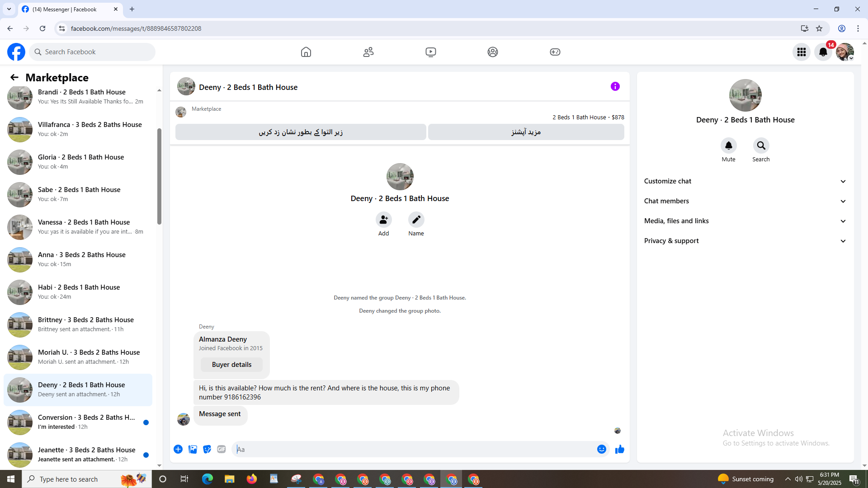This screenshot has width=868, height=488.
Task: Send a thumbs-up like
Action: coord(619,449)
